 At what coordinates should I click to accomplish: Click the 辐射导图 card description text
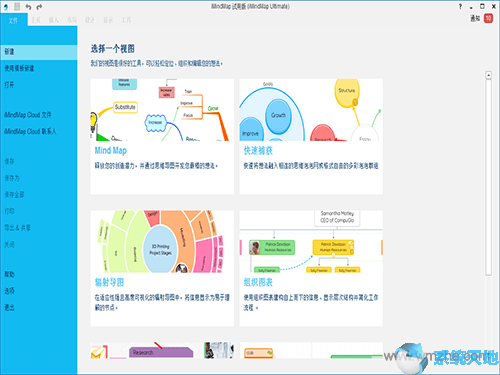[162, 302]
